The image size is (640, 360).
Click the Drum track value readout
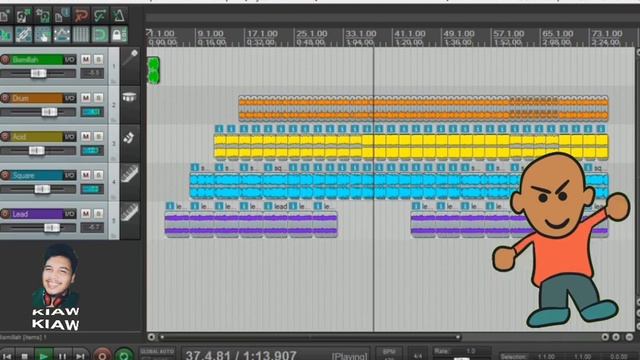(92, 112)
